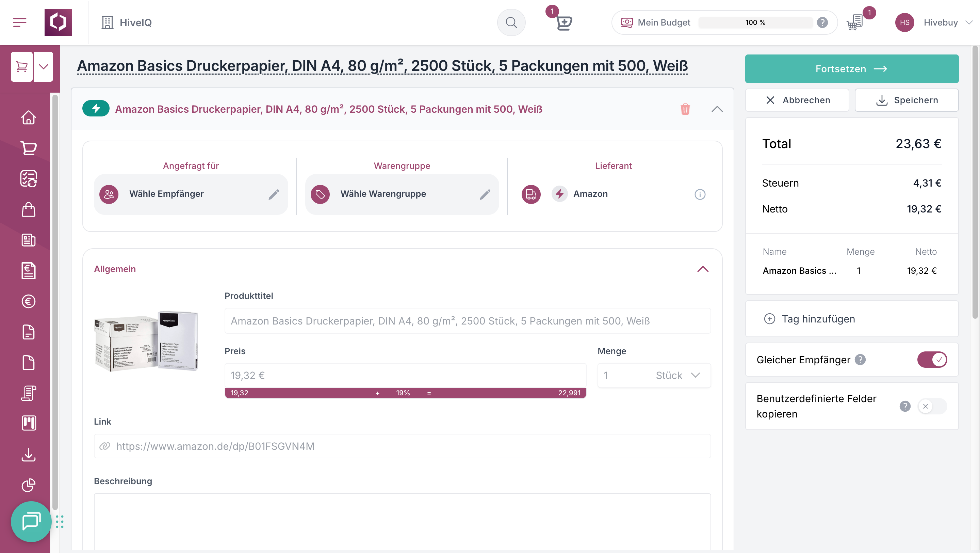Click the home icon in sidebar

point(29,117)
